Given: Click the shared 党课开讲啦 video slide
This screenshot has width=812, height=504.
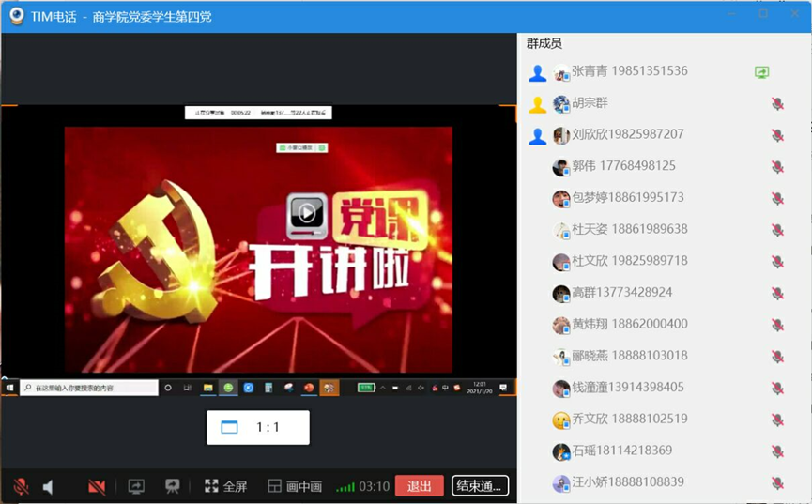Looking at the screenshot, I should tap(258, 250).
